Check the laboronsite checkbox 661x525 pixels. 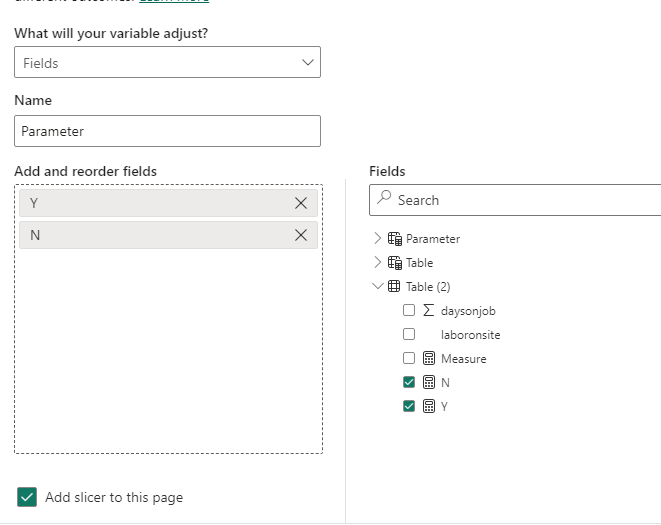[x=408, y=334]
